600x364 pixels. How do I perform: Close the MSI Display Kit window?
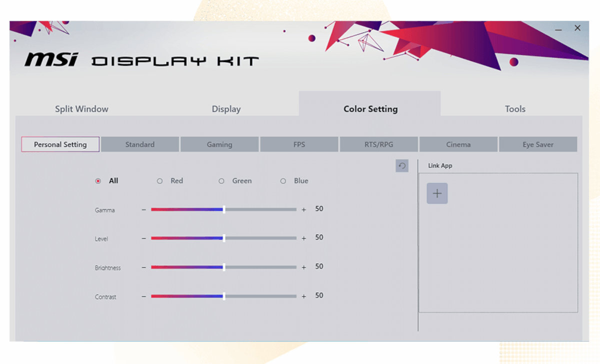[x=577, y=28]
